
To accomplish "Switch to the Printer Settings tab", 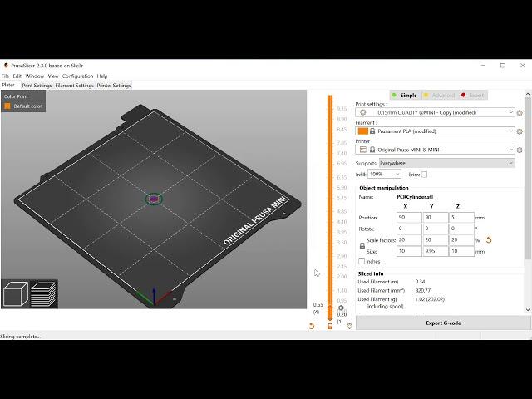I will [114, 86].
